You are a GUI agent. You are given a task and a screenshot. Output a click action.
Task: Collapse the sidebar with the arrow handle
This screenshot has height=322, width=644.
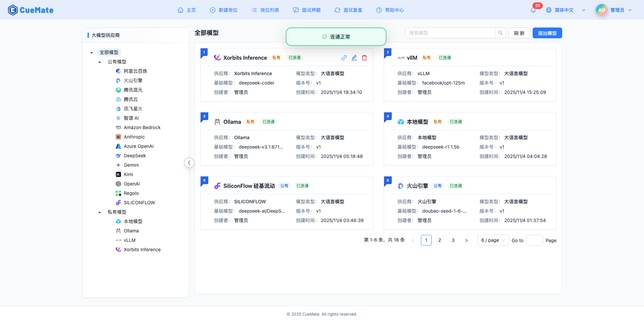pyautogui.click(x=189, y=163)
